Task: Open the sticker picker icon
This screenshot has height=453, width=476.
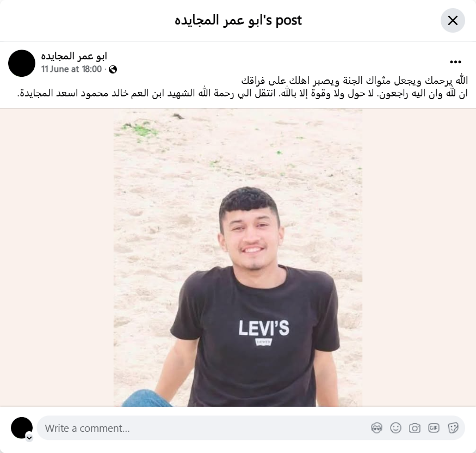Action: pos(453,428)
